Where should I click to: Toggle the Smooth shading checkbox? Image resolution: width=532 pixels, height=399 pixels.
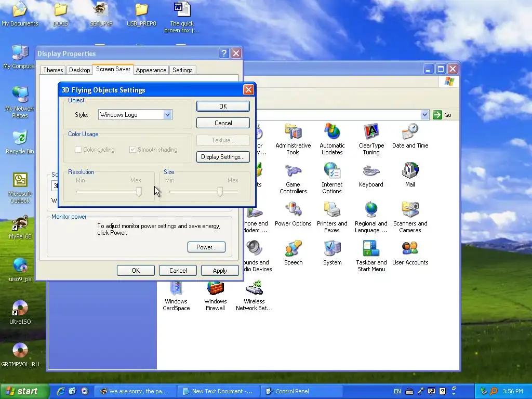pyautogui.click(x=132, y=149)
